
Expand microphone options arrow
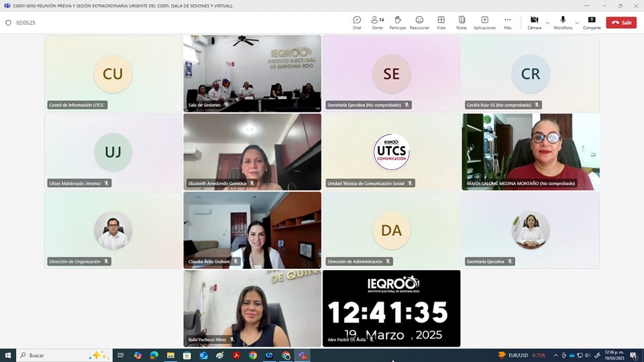pos(577,23)
